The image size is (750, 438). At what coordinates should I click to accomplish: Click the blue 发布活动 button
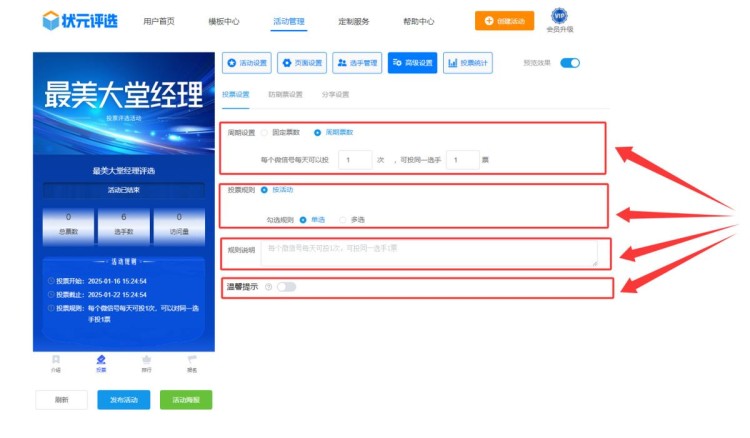point(124,399)
